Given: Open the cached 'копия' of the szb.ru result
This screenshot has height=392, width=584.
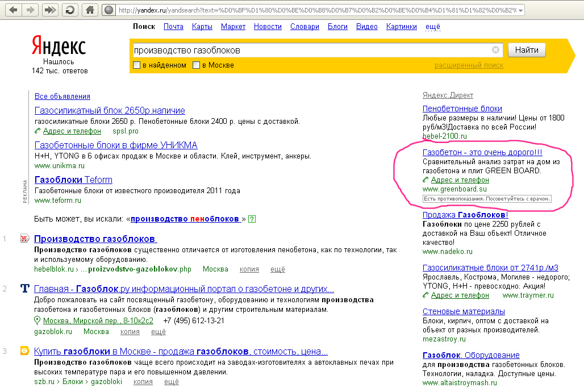Looking at the screenshot, I should click(x=143, y=382).
